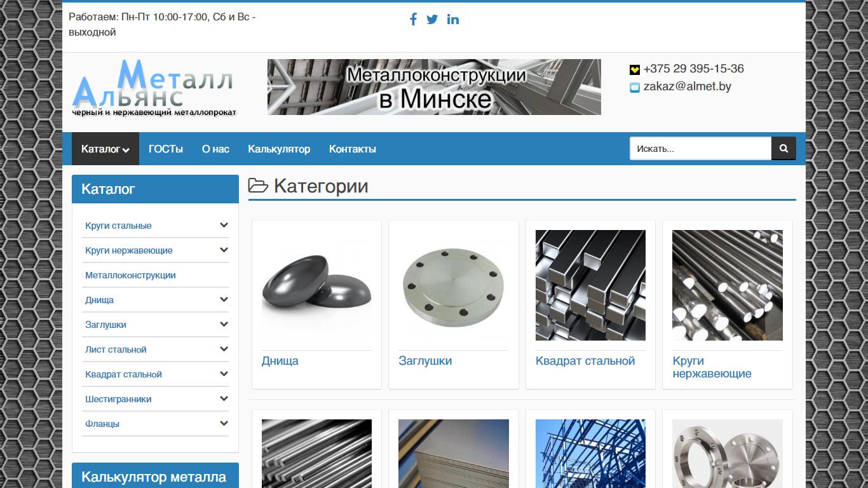Click the Искать search input field
This screenshot has width=868, height=488.
(x=700, y=149)
